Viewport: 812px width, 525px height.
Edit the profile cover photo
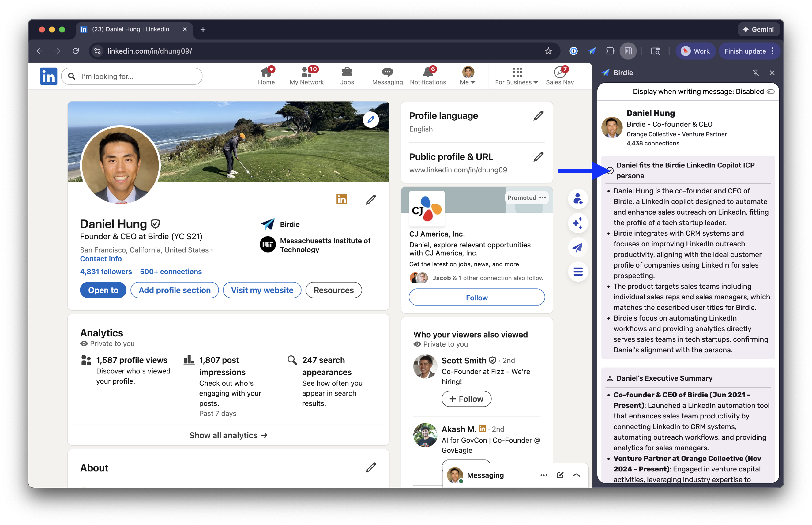click(371, 120)
